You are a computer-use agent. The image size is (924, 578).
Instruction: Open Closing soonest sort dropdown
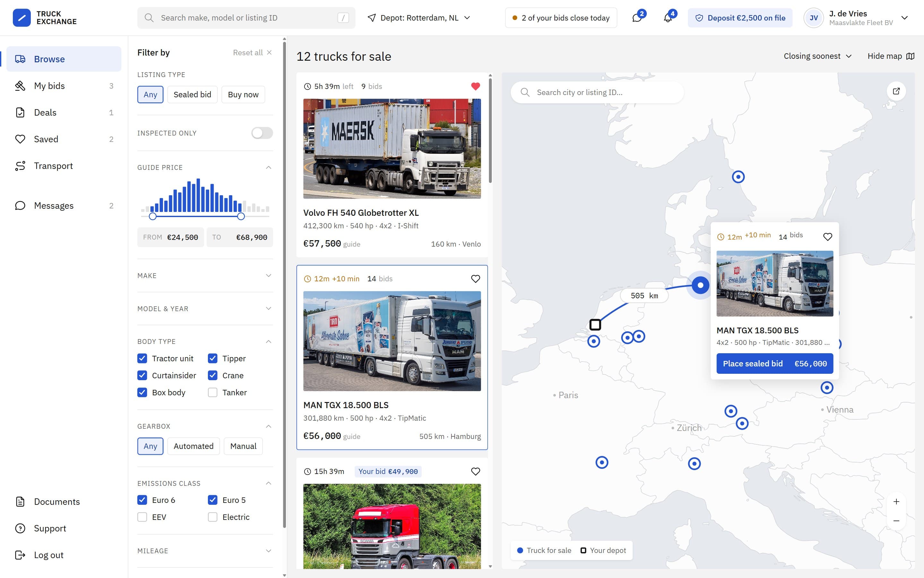point(817,56)
